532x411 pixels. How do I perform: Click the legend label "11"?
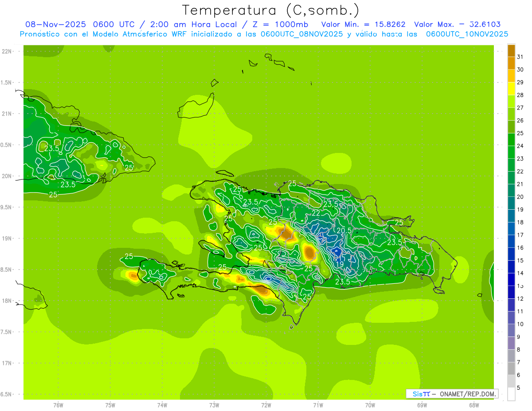[x=520, y=311]
